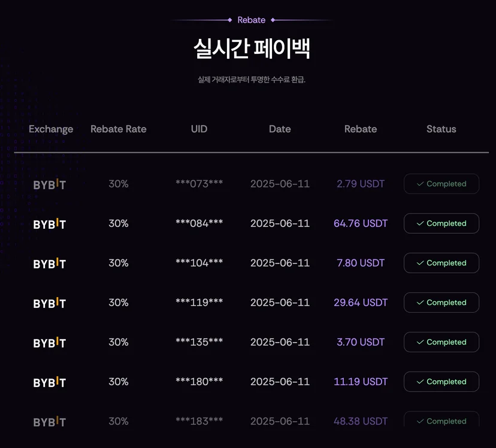Select UID ***135***
This screenshot has height=448, width=496.
[x=199, y=341]
